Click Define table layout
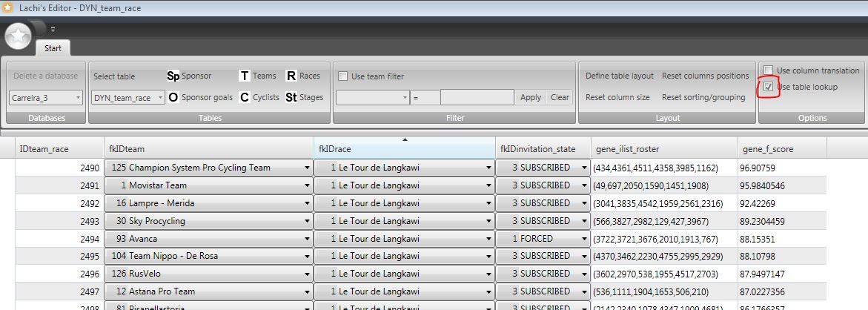Screen dimensions: 868x310 tap(619, 76)
